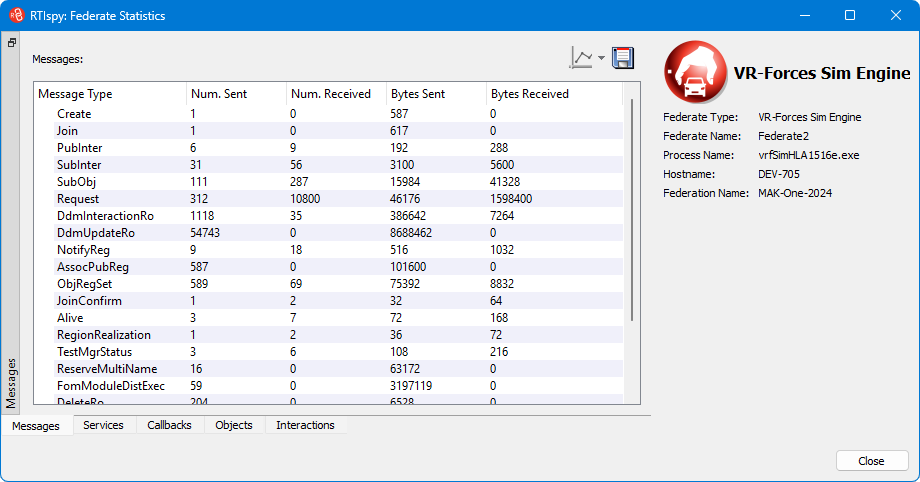Click bytes sent value 3197119
Viewport: 920px width, 482px height.
411,386
